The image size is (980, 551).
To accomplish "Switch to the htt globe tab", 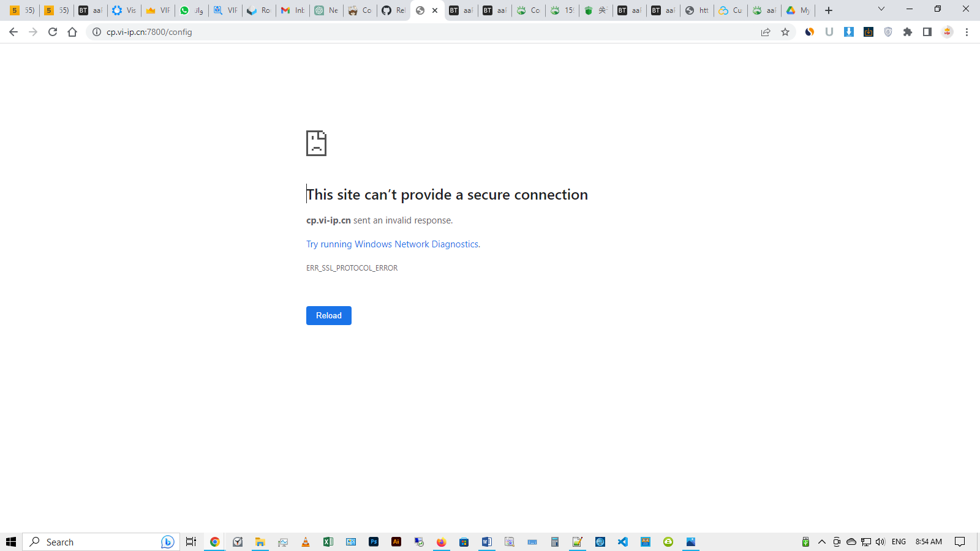I will point(697,10).
